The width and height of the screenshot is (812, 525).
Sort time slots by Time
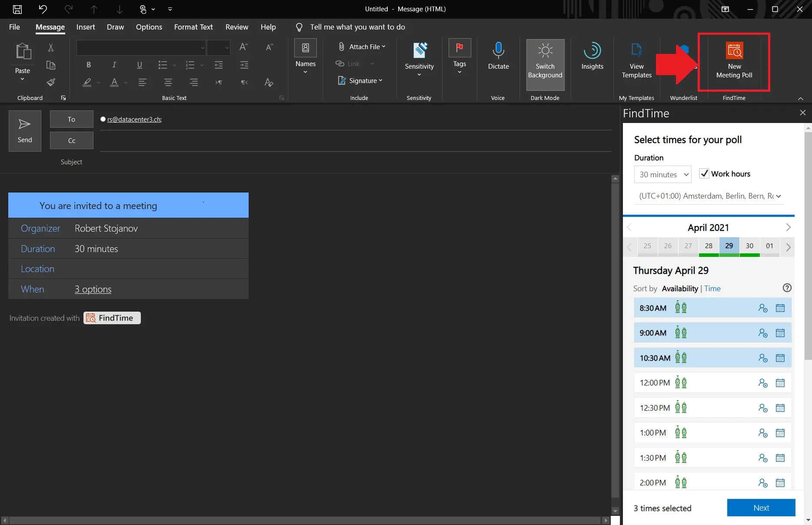[x=712, y=289]
